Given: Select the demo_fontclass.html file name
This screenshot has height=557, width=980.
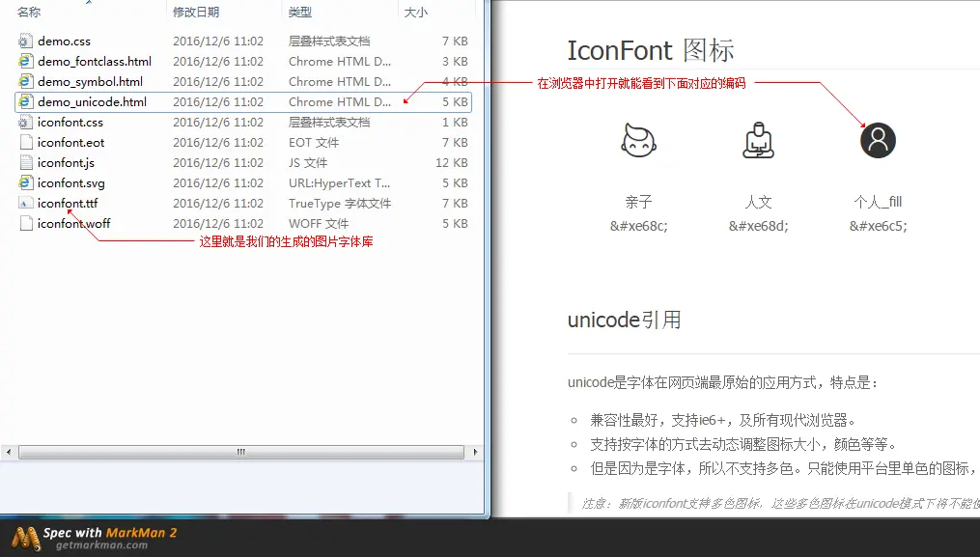Looking at the screenshot, I should 95,61.
